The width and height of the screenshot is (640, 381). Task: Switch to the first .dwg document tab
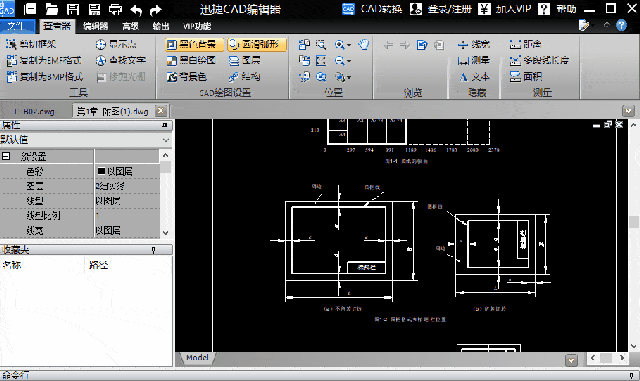click(34, 111)
